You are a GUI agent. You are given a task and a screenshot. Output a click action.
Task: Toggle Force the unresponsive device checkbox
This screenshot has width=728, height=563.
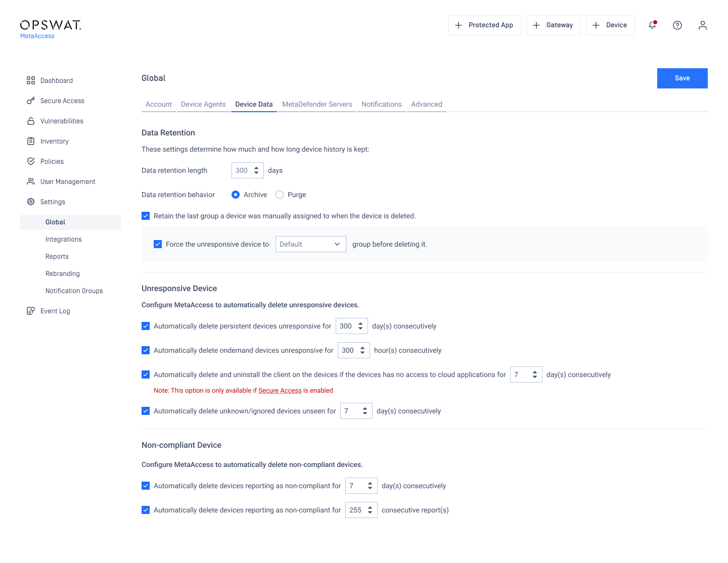(158, 244)
